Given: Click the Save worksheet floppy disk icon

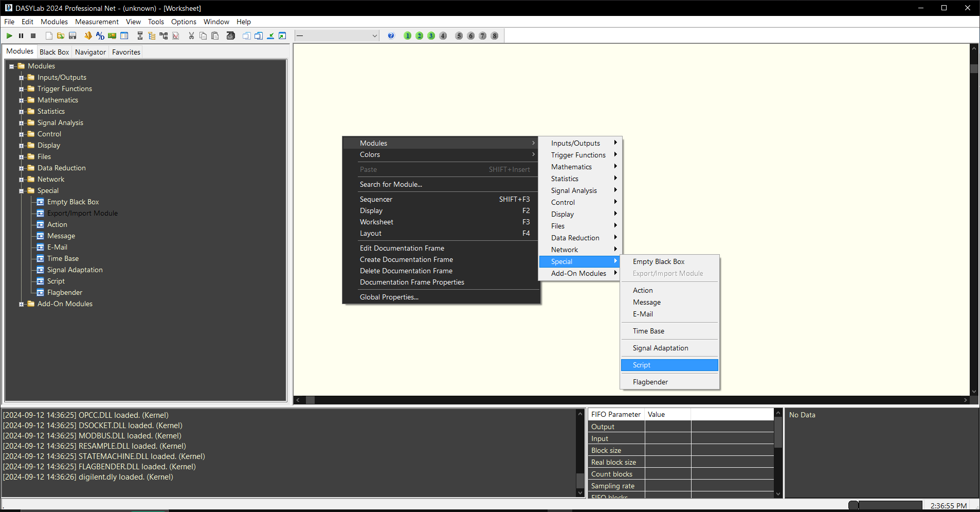Looking at the screenshot, I should [72, 36].
